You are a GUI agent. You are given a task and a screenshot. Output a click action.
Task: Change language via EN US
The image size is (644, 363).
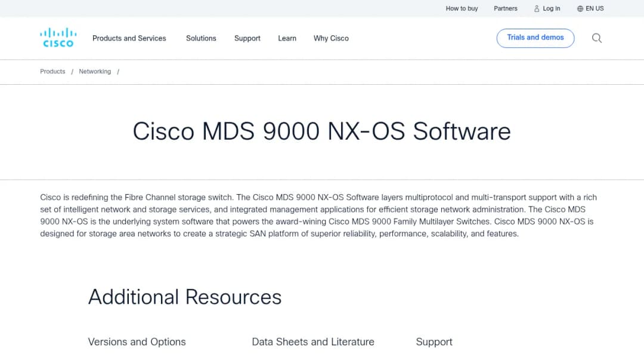[x=595, y=8]
